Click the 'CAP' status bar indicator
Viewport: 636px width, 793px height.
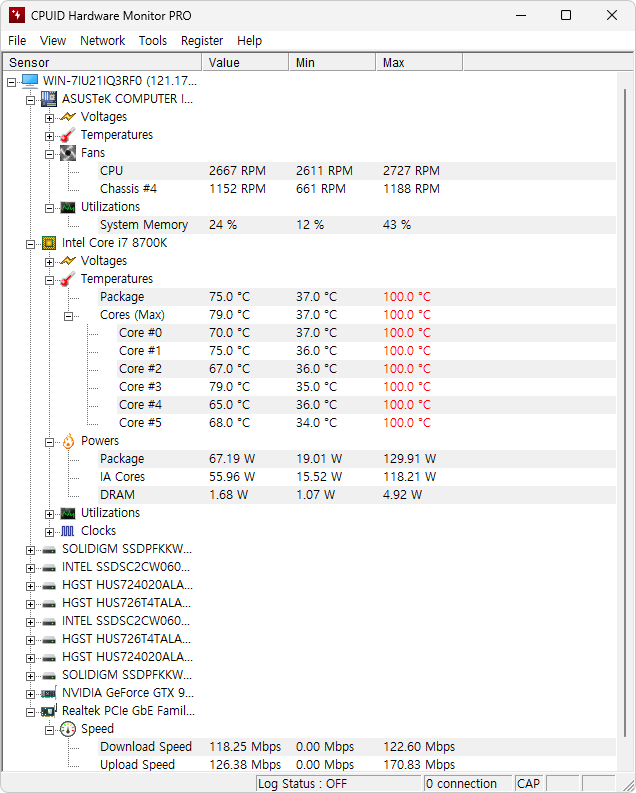(529, 783)
